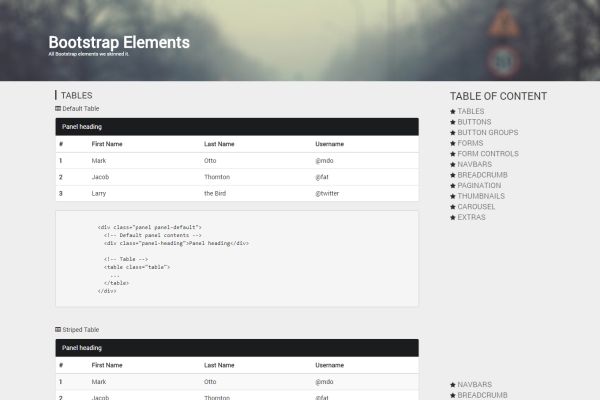Image resolution: width=600 pixels, height=400 pixels.
Task: Click the star icon beside FORM CONTROLS
Action: coord(453,154)
